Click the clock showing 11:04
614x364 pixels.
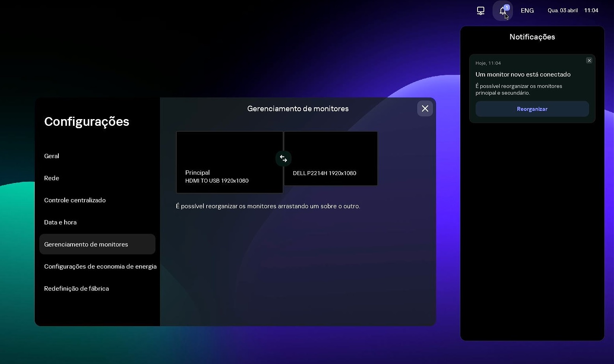coord(591,10)
